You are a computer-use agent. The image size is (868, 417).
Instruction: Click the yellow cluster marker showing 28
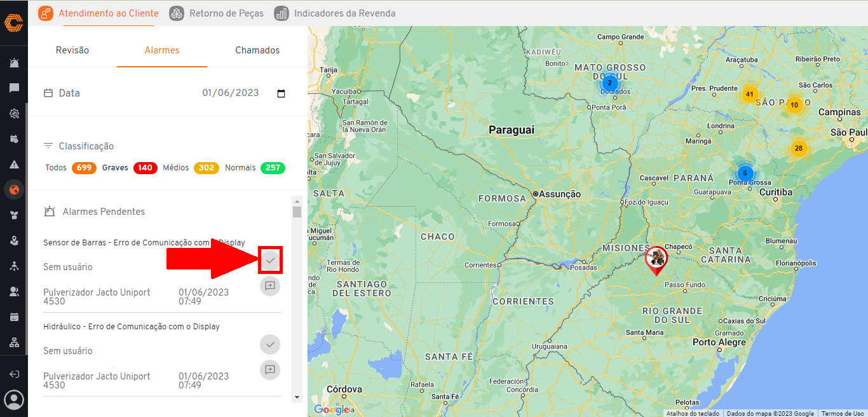(799, 149)
